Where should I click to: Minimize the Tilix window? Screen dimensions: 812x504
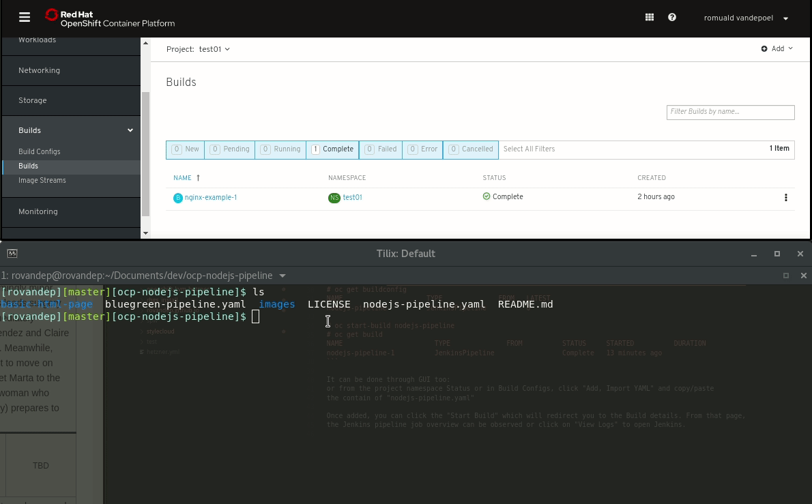click(x=754, y=254)
